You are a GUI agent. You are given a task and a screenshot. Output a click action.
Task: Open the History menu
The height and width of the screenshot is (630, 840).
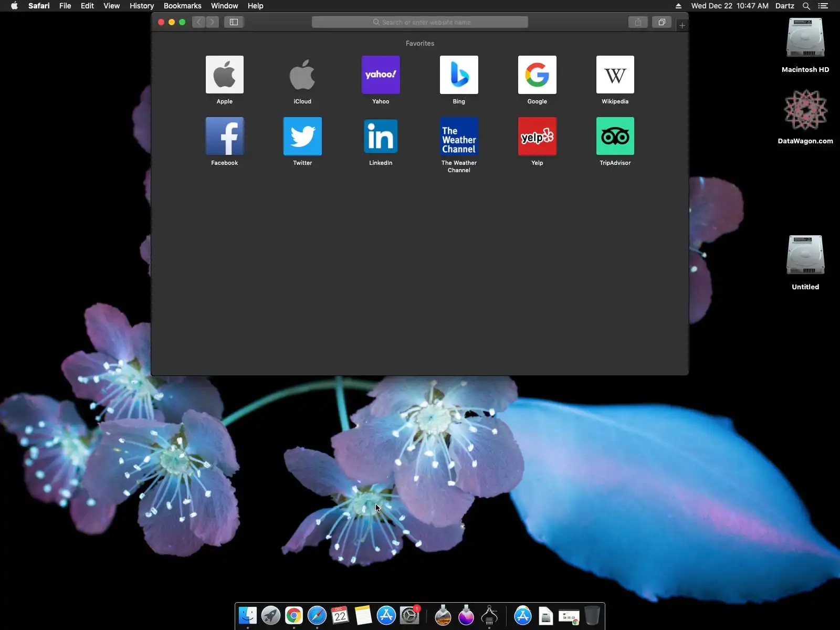coord(142,6)
